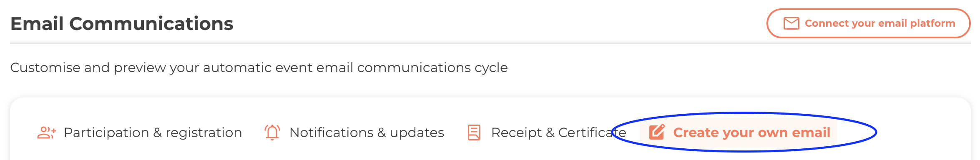
Task: Open the Create your own email tab
Action: tap(739, 132)
